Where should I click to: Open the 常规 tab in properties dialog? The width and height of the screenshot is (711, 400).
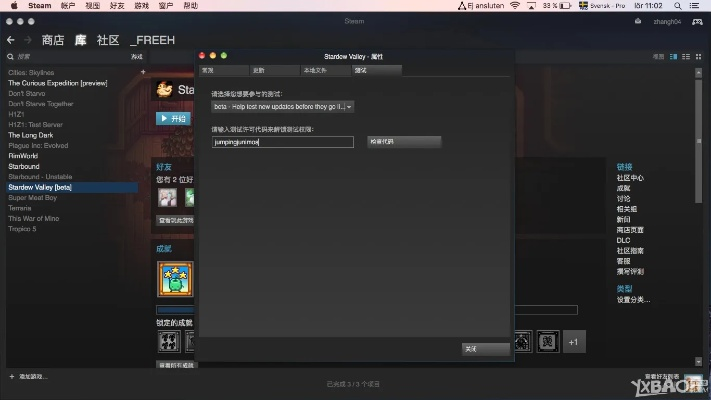(x=224, y=70)
